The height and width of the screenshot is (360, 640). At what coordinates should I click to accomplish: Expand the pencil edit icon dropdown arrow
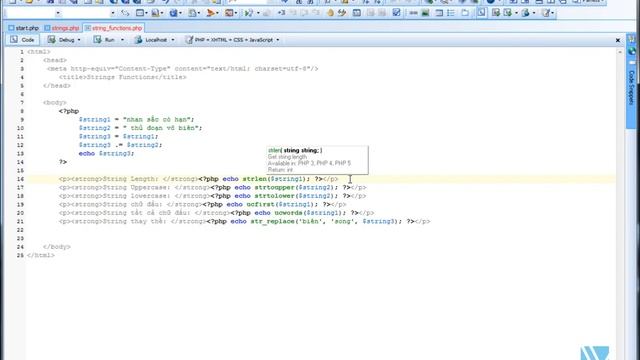pyautogui.click(x=553, y=13)
